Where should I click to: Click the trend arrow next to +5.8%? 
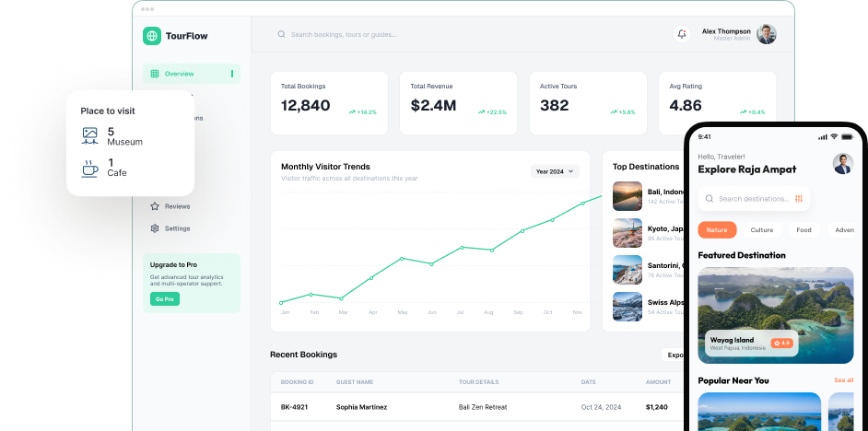coord(614,112)
